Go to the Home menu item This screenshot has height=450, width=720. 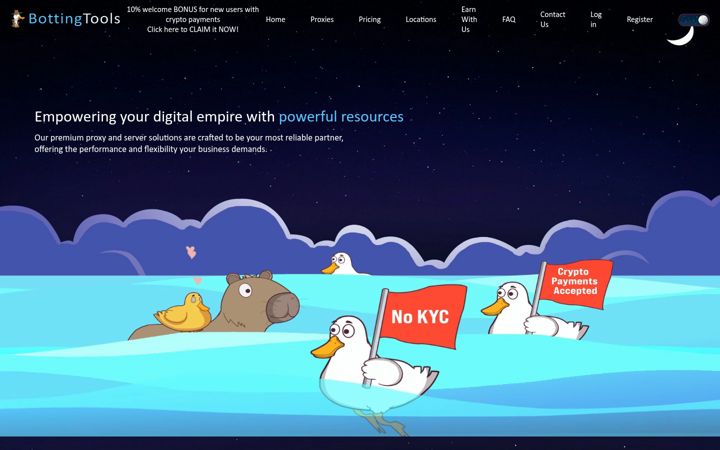point(276,19)
